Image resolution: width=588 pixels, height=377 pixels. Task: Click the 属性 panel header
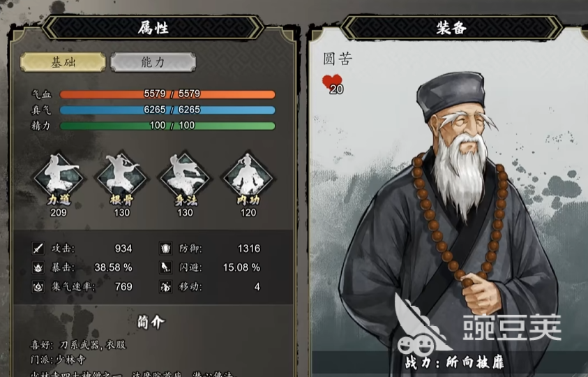[153, 28]
